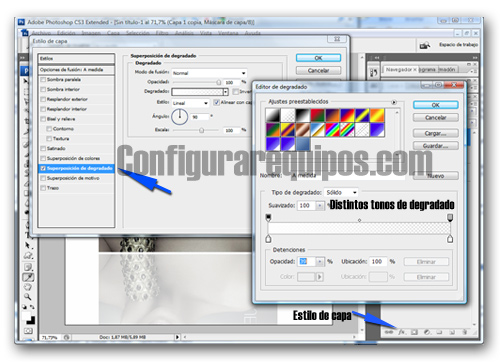Viewport: 500px width, 362px height.
Task: Click the add layer mask icon
Action: (414, 332)
